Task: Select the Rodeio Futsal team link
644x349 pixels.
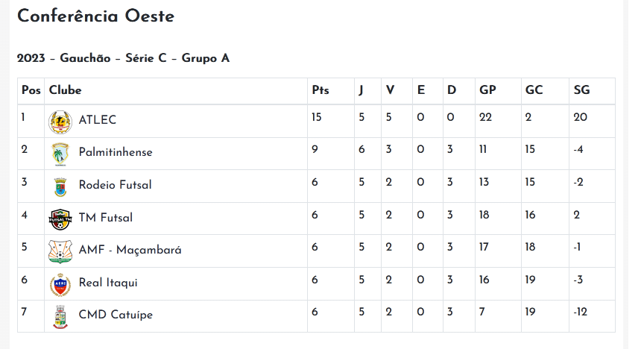Action: coord(115,185)
